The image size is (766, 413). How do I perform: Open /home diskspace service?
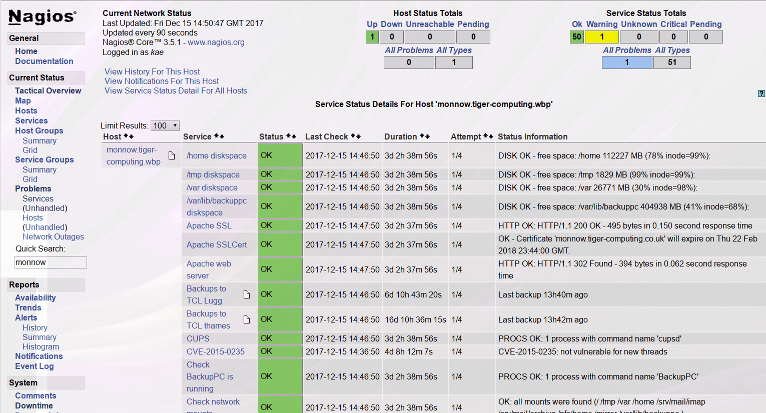pyautogui.click(x=216, y=155)
